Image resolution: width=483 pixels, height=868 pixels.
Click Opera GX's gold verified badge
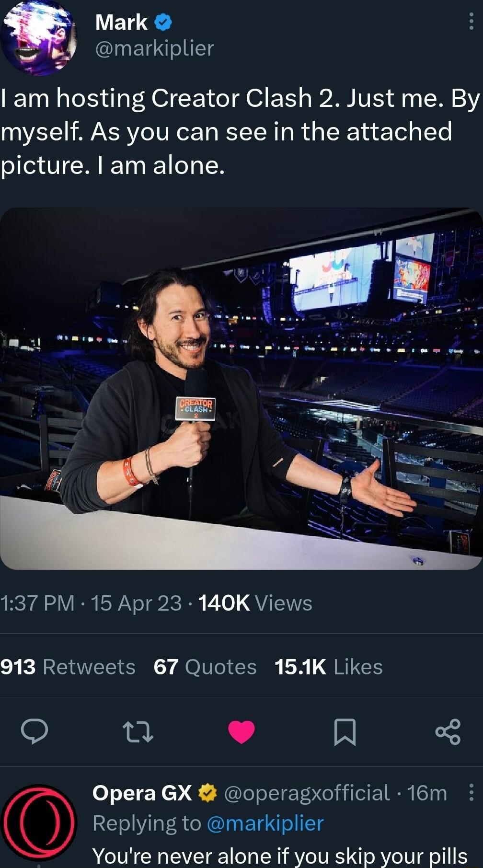tap(207, 793)
